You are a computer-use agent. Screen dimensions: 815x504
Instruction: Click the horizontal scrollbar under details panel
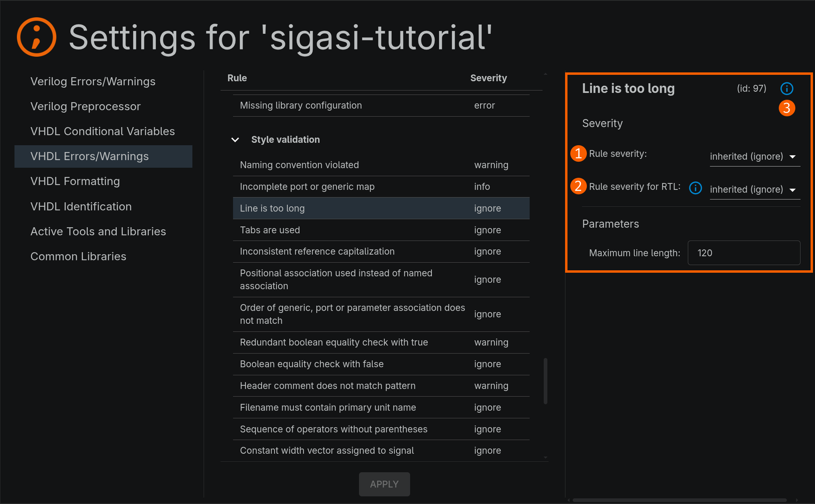click(679, 500)
